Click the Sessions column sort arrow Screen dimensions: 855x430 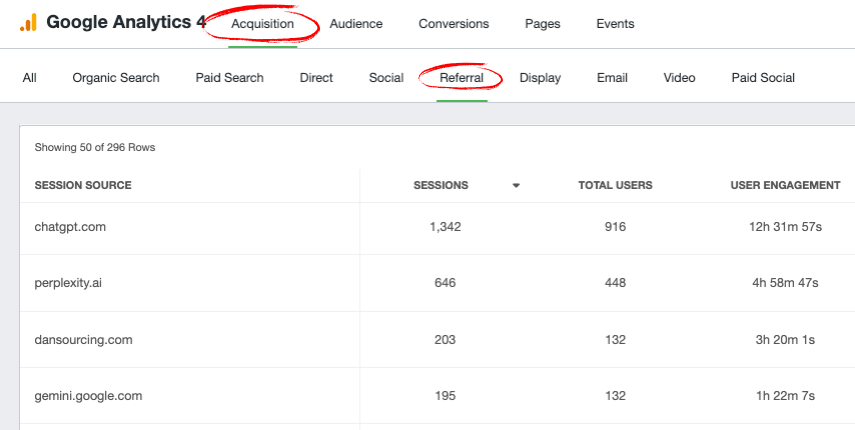coord(516,186)
